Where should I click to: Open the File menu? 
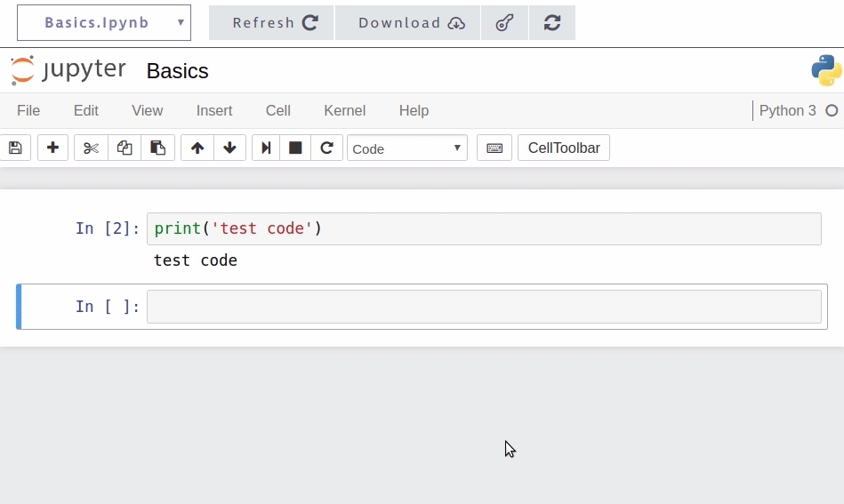click(28, 110)
